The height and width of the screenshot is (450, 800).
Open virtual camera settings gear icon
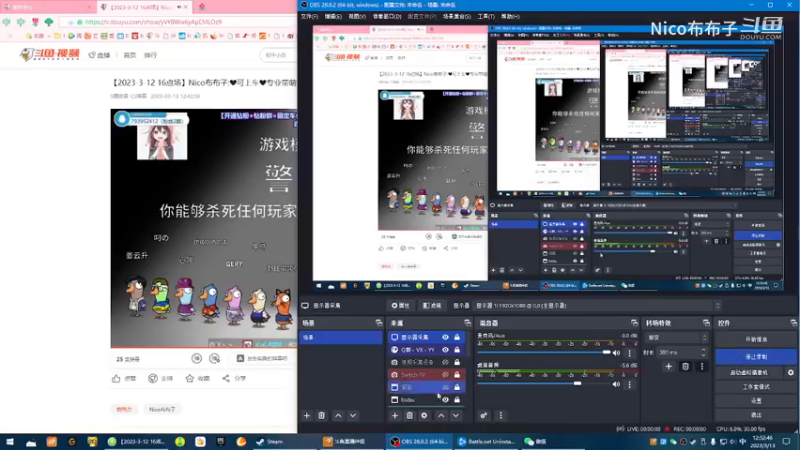[790, 372]
